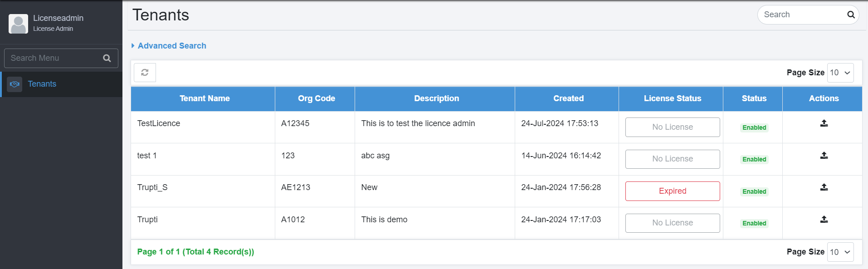Click No License button for TestLicence
868x269 pixels.
[672, 127]
